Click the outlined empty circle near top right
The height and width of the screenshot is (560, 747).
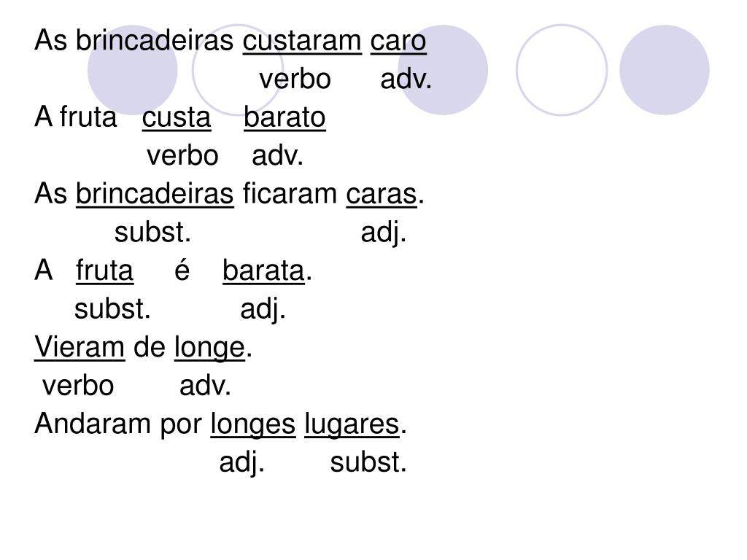pos(562,70)
